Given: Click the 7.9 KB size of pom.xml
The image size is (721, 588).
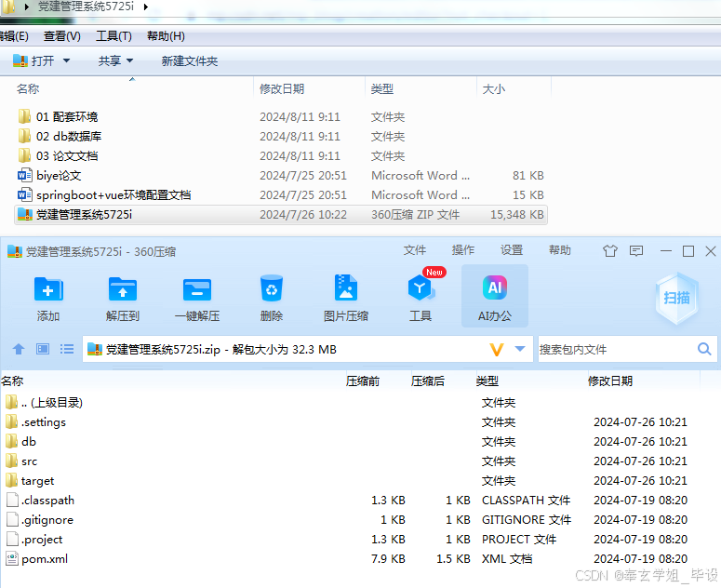Looking at the screenshot, I should tap(388, 558).
